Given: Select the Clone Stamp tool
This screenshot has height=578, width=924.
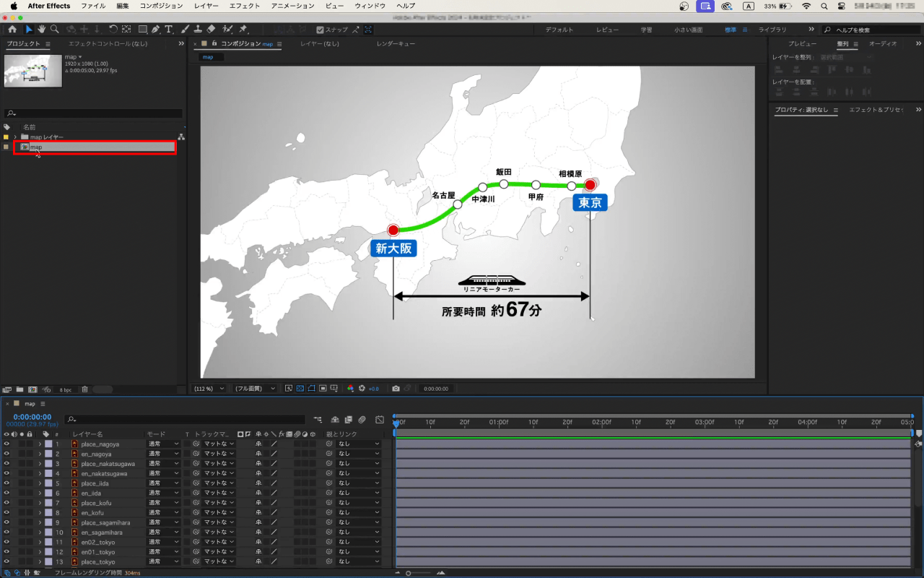Looking at the screenshot, I should (198, 30).
